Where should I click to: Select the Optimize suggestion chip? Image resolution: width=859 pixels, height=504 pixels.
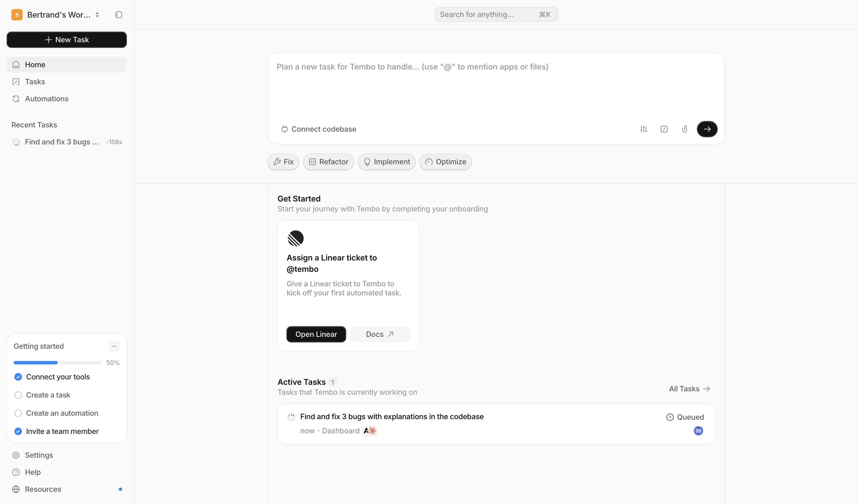446,162
